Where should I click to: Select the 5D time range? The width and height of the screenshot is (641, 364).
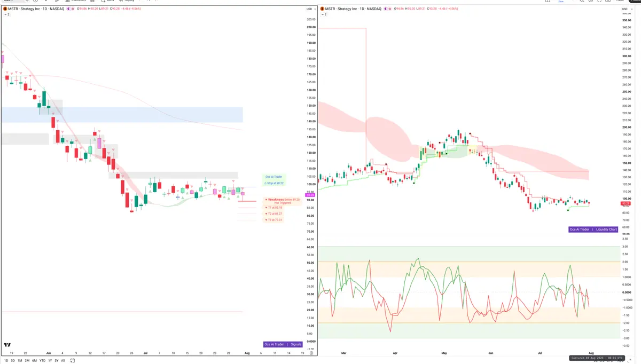coord(13,361)
